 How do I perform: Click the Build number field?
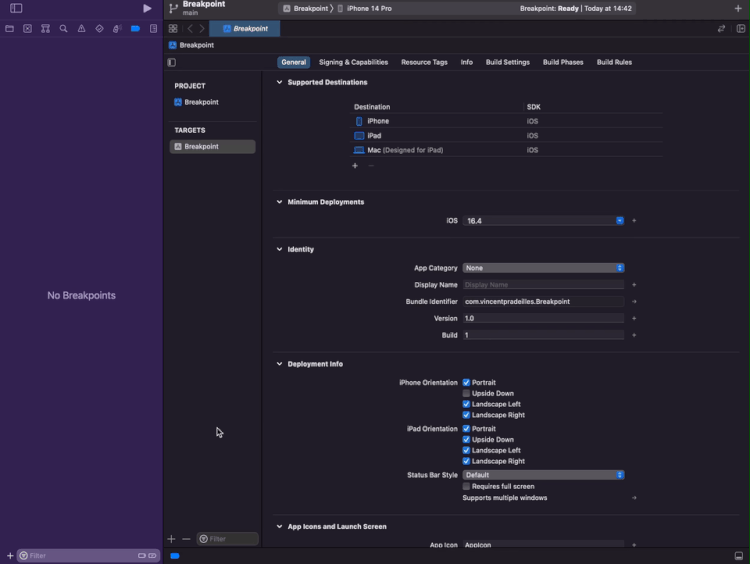click(543, 335)
